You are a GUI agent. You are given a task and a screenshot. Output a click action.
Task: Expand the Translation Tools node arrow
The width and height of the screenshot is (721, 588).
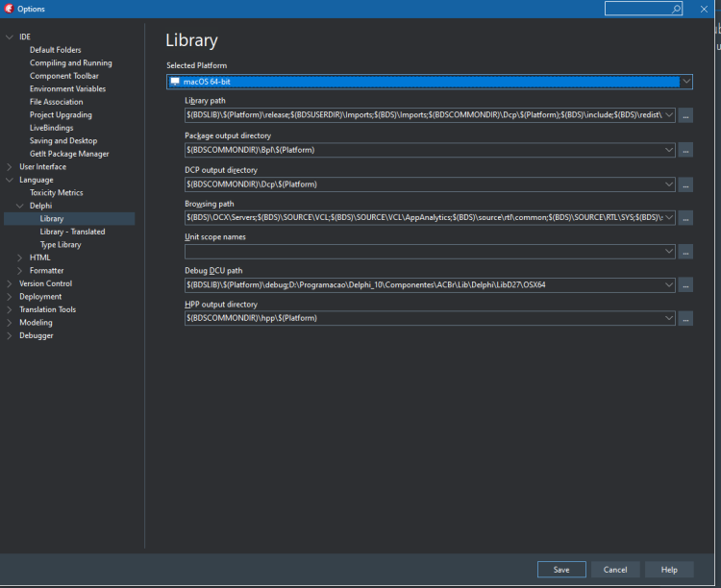(10, 309)
